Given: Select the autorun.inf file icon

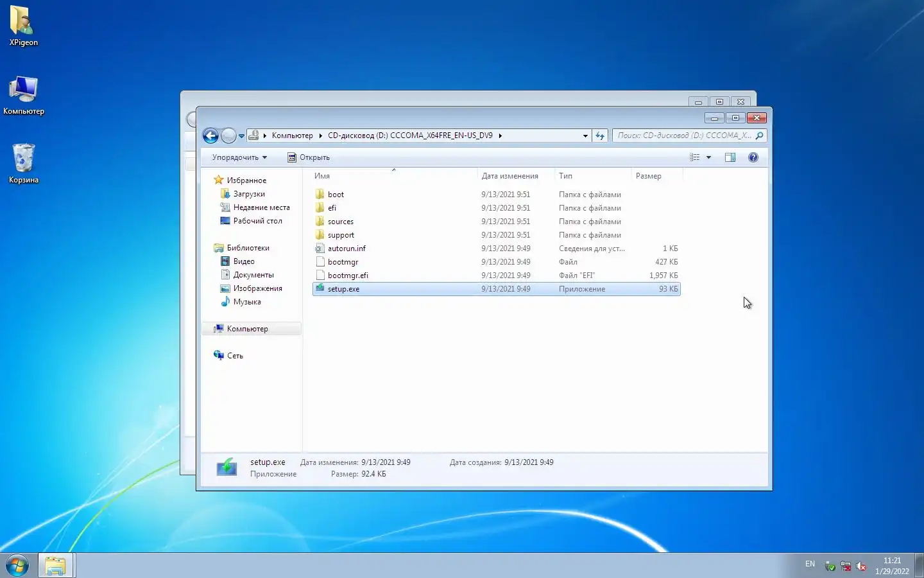Looking at the screenshot, I should pos(320,248).
